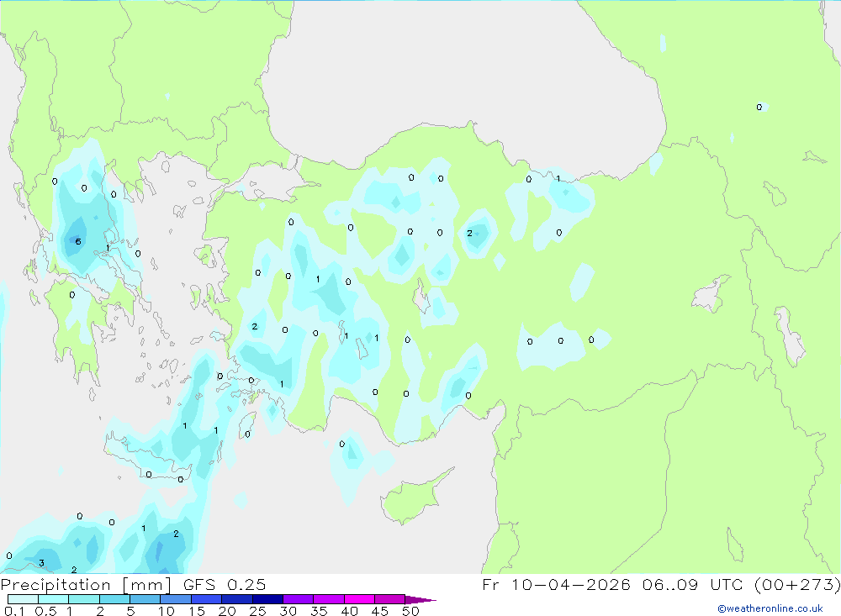
Task: Click the "Precipitation [mm]" title text
Action: coord(87,585)
